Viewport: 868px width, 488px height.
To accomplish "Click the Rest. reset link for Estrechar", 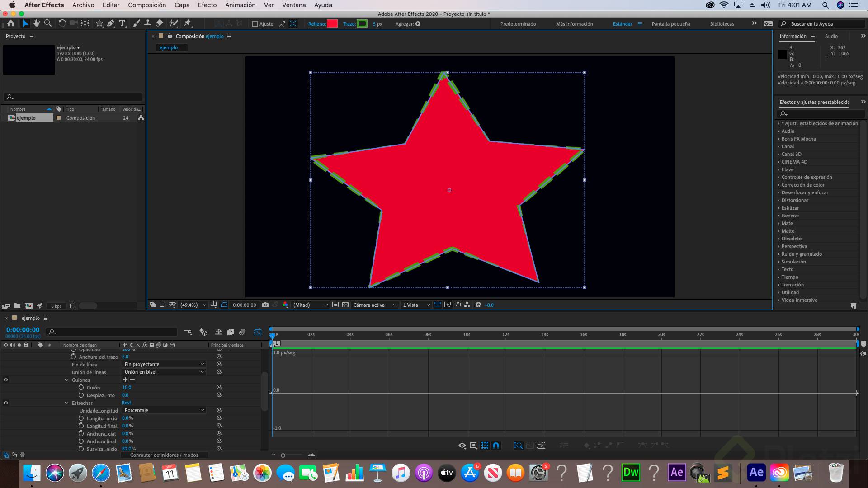I will point(127,403).
